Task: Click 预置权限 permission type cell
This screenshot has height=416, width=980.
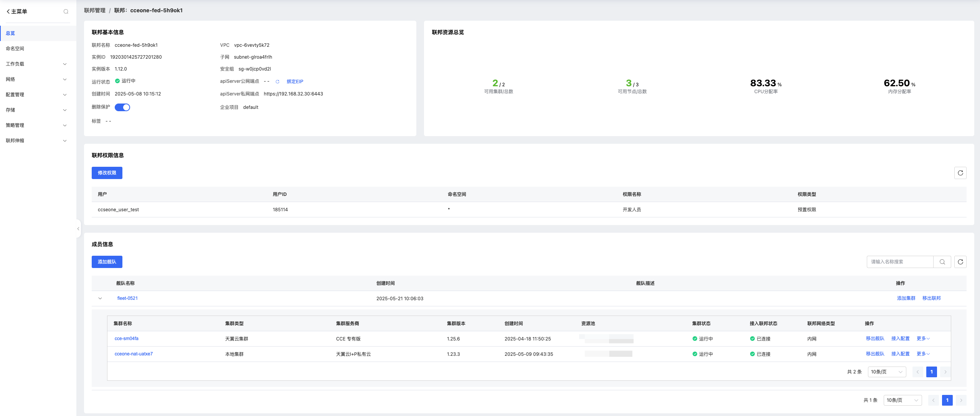Action: pyautogui.click(x=807, y=210)
